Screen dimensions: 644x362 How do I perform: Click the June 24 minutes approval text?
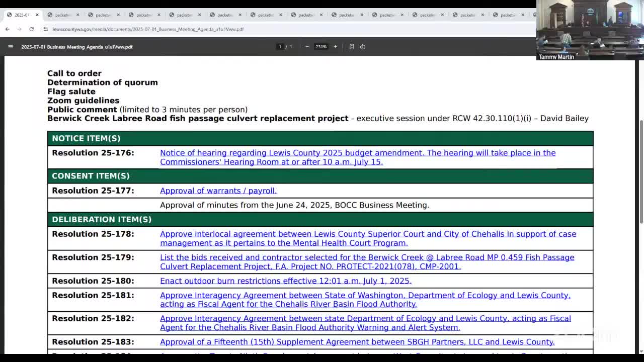click(x=294, y=205)
